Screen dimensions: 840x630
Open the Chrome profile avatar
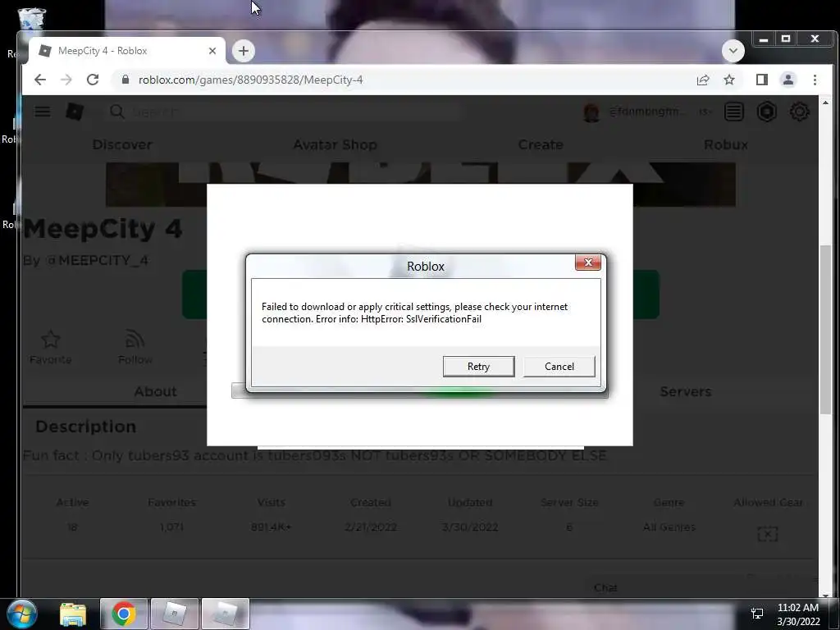[788, 80]
